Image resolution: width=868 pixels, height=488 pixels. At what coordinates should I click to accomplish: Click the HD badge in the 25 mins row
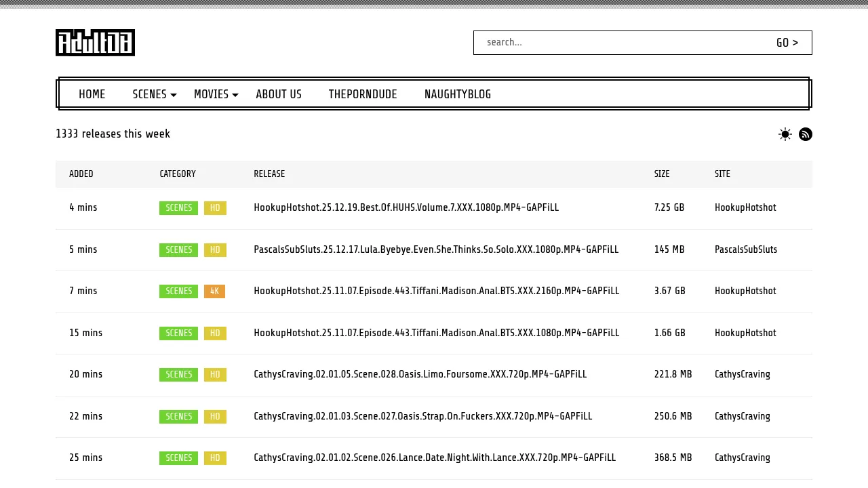(215, 458)
